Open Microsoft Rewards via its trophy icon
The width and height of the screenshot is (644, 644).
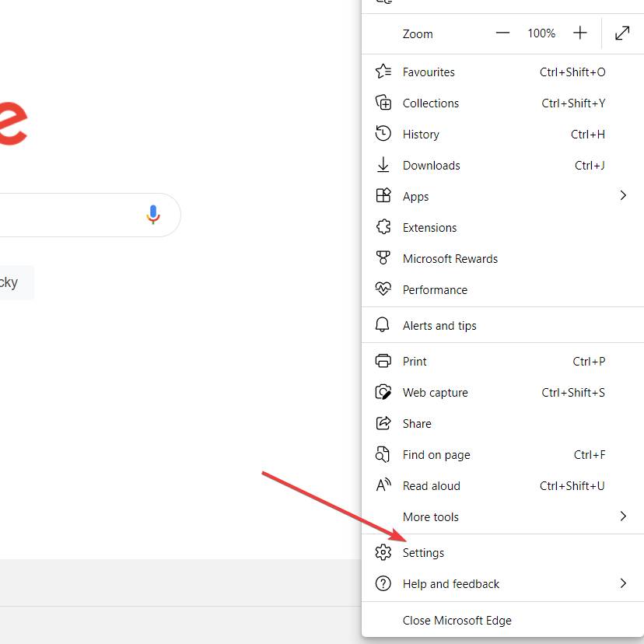383,258
